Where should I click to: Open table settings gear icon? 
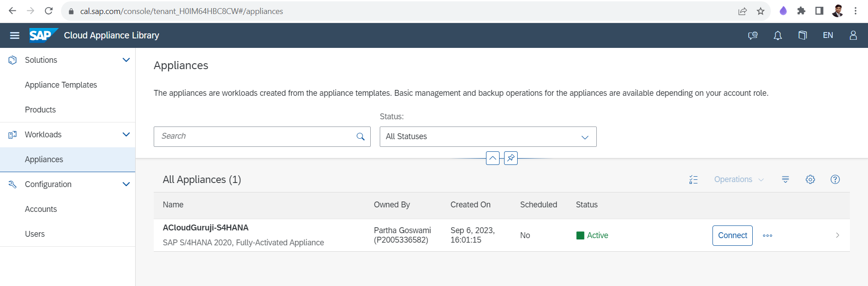point(810,179)
